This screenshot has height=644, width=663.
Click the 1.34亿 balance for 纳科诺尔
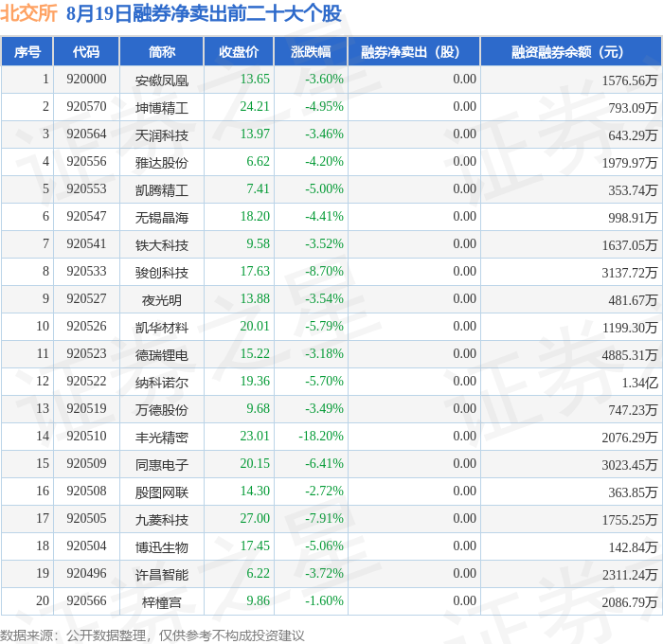(x=639, y=383)
